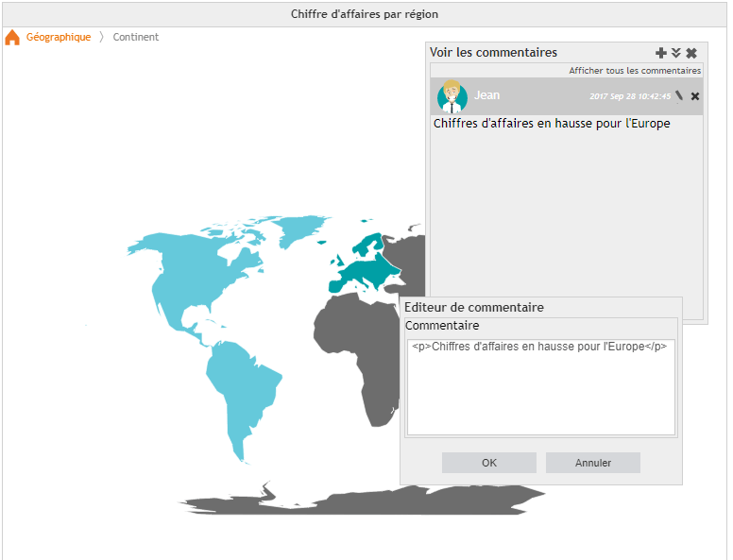Click the Editeur de commentaire title
Viewport: 733px width, 560px height.
[x=474, y=307]
